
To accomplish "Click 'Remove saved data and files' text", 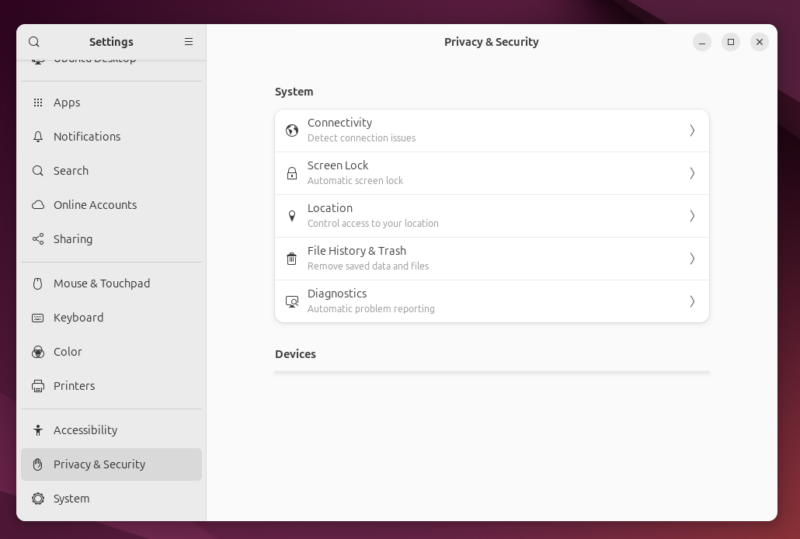I will (368, 266).
